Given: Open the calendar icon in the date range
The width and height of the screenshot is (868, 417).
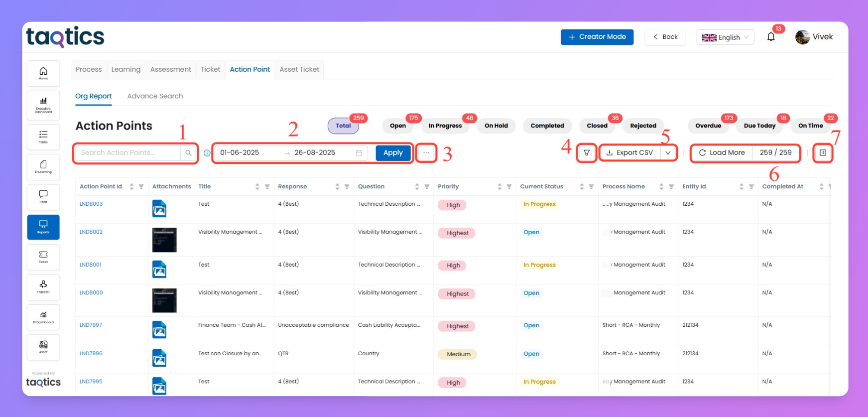Looking at the screenshot, I should [359, 153].
